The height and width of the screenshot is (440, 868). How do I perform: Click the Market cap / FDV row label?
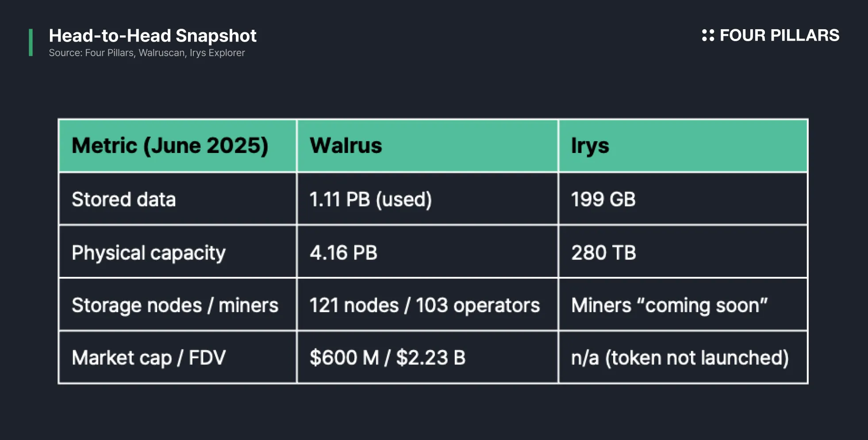coord(149,358)
